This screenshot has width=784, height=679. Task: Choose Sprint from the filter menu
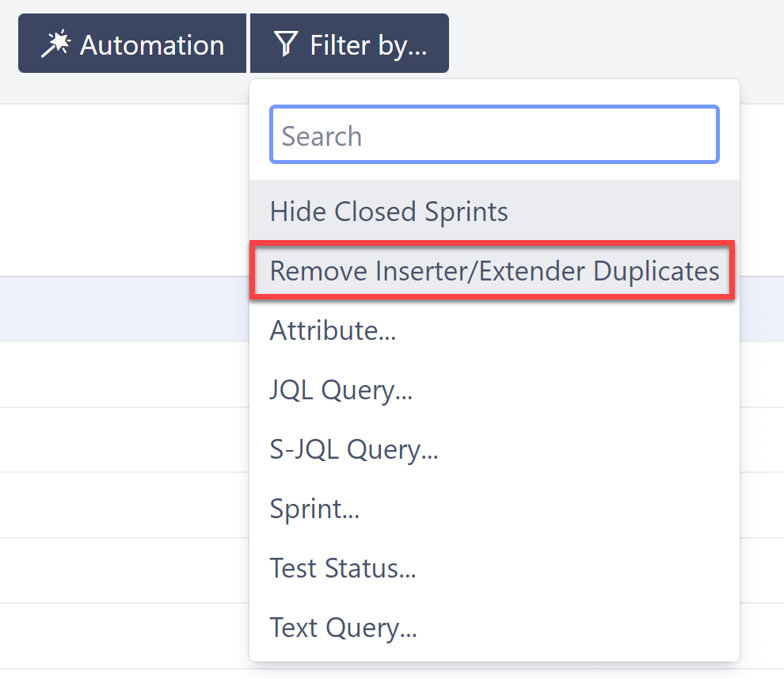(314, 509)
